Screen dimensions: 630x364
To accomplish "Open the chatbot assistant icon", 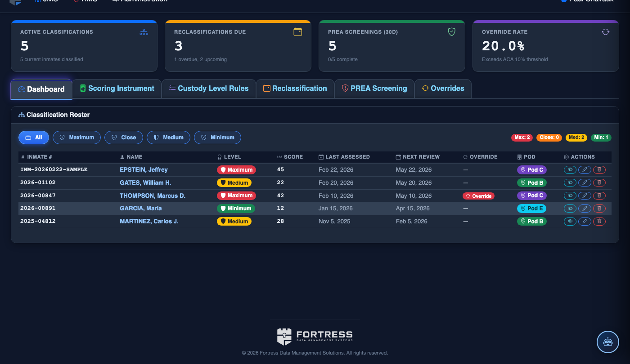I will [x=608, y=342].
